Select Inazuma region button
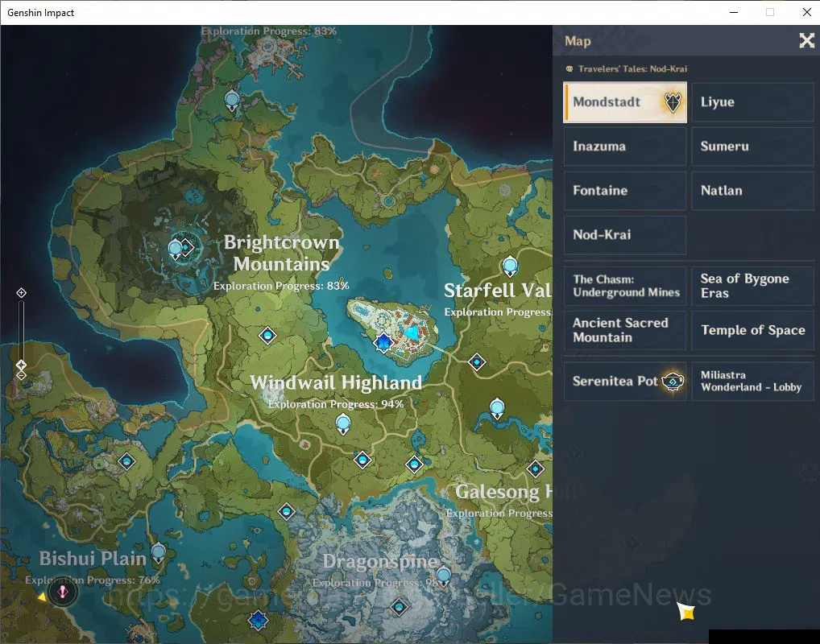 pos(625,147)
